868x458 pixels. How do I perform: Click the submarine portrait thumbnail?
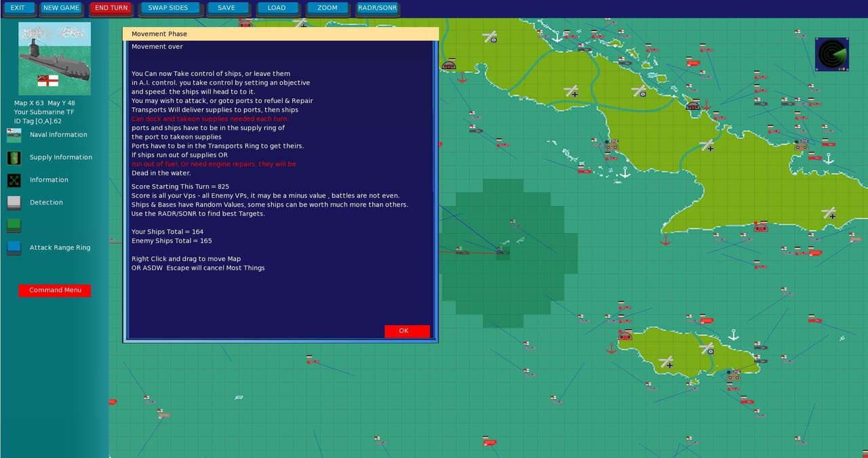coord(54,58)
